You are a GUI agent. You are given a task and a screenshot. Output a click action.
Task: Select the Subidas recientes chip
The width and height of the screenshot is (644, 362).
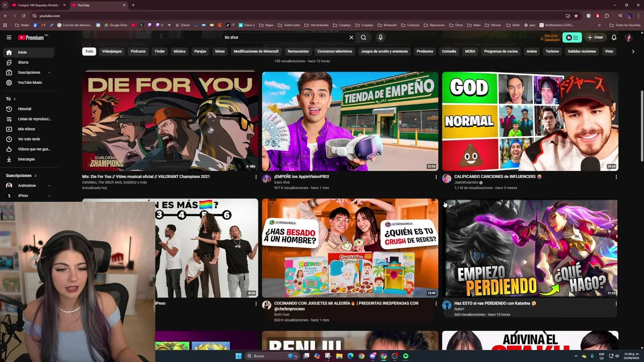coord(582,51)
